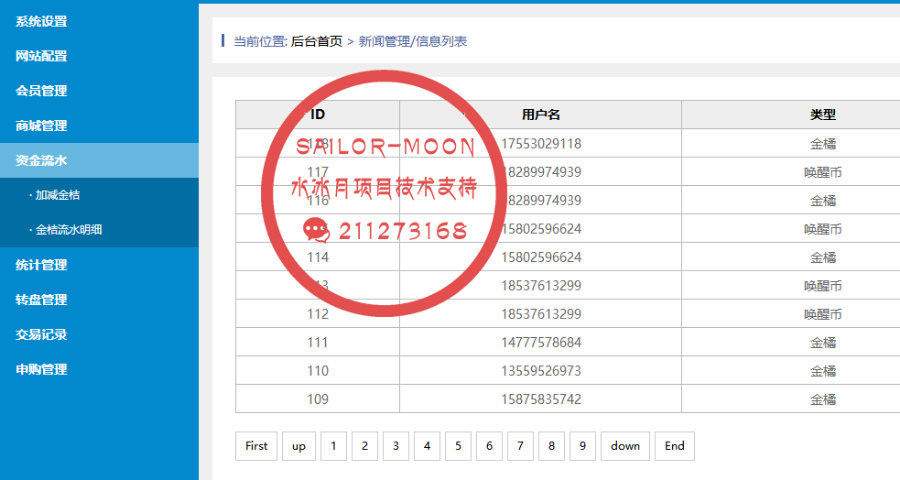Screen dimensions: 900x480
Task: Click the ID cell 114
Action: 317,257
